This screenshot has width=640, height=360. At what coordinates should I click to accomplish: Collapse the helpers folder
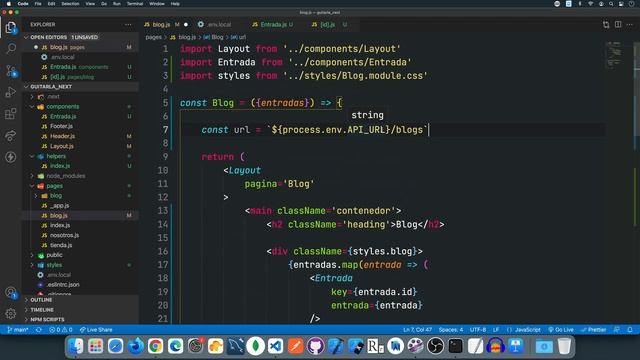(32, 156)
